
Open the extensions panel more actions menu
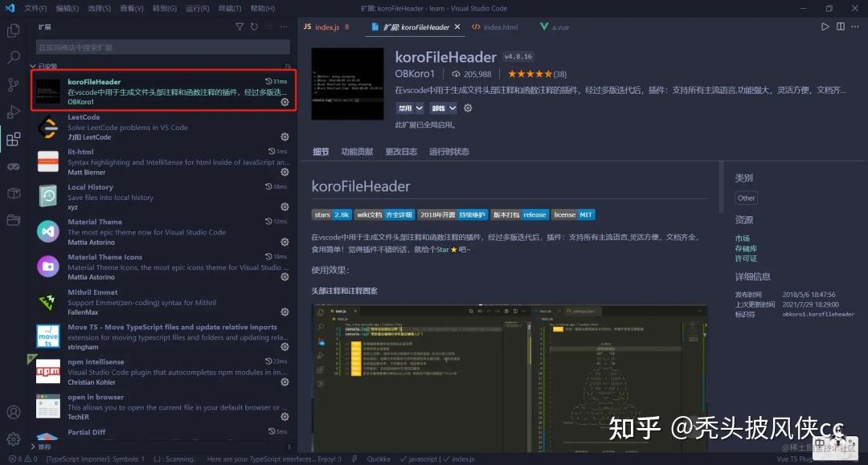284,27
